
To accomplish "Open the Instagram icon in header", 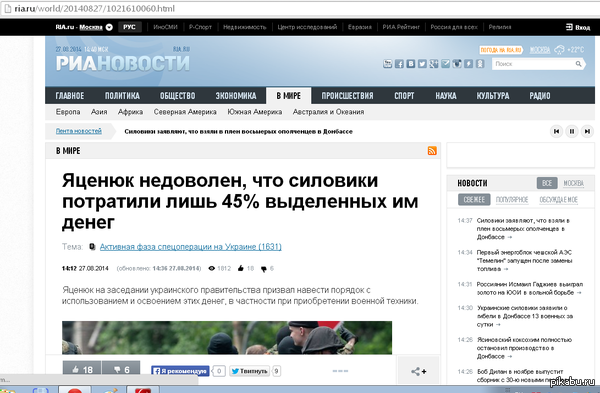I will click(457, 64).
